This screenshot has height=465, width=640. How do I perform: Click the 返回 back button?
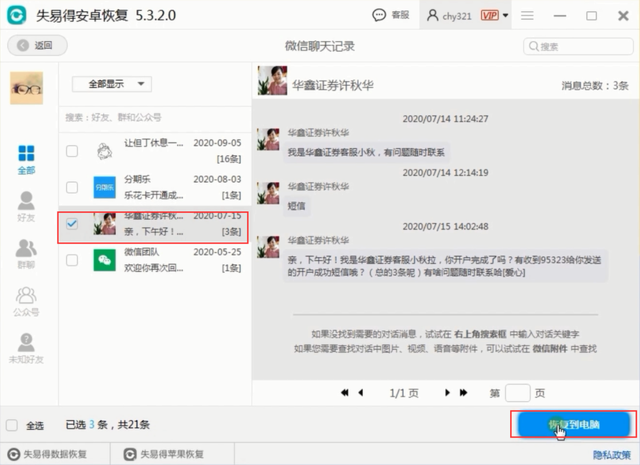pos(37,45)
